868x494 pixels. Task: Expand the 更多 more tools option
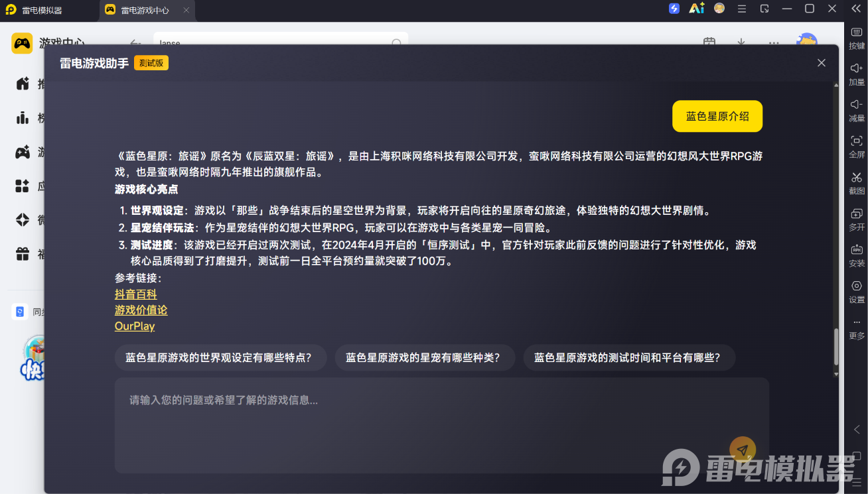click(x=857, y=328)
